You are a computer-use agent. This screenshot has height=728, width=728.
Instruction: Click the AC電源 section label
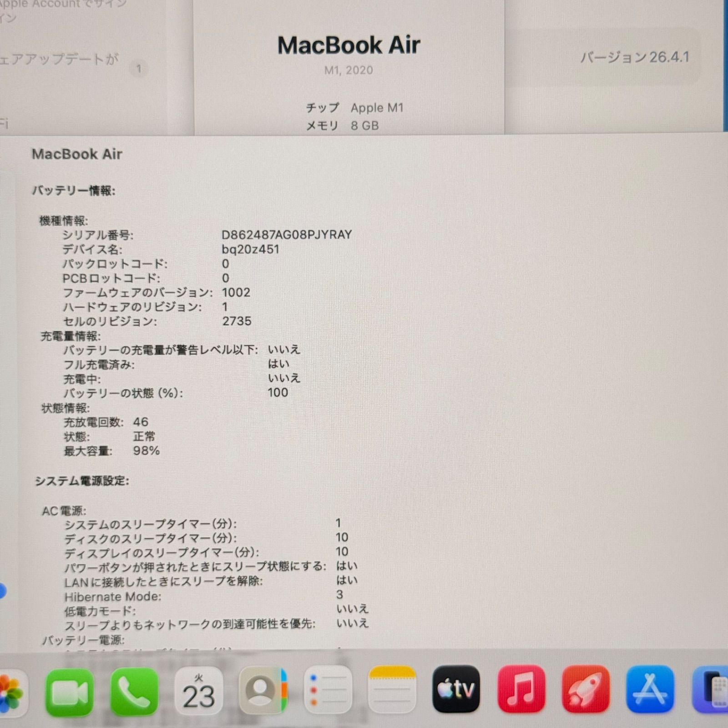click(x=64, y=511)
